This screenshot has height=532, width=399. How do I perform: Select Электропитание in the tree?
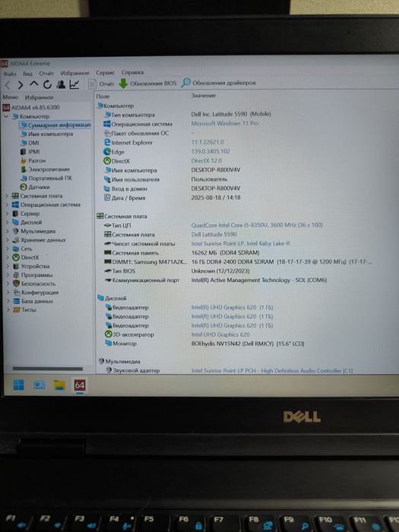coord(45,169)
